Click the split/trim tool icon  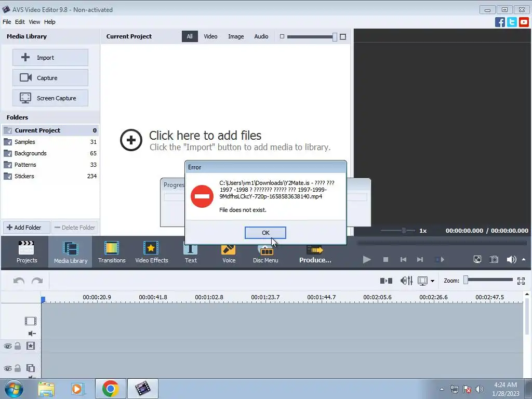tap(386, 281)
